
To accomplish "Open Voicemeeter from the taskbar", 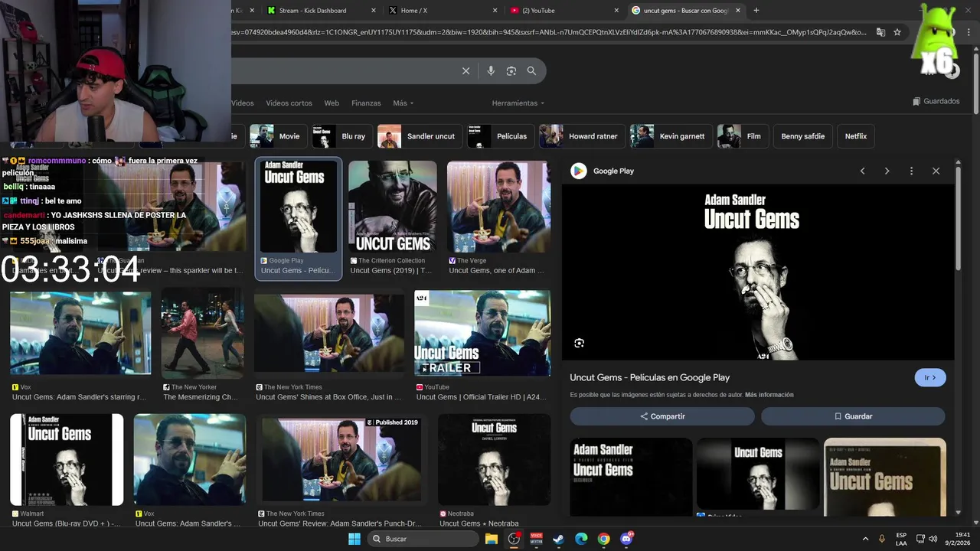I will coord(537,539).
